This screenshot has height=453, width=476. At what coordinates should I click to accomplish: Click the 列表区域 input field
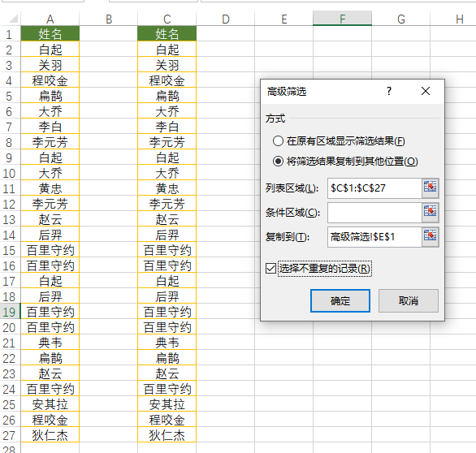pyautogui.click(x=374, y=188)
